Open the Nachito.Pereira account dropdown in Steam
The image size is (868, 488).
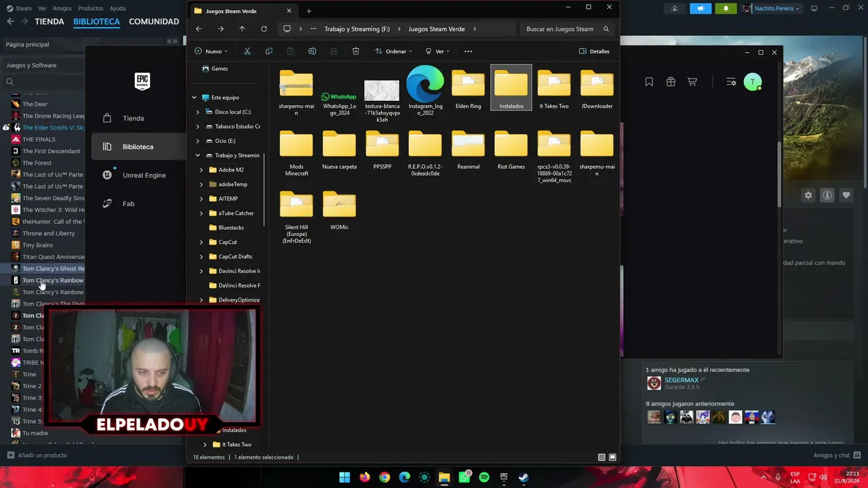[771, 8]
